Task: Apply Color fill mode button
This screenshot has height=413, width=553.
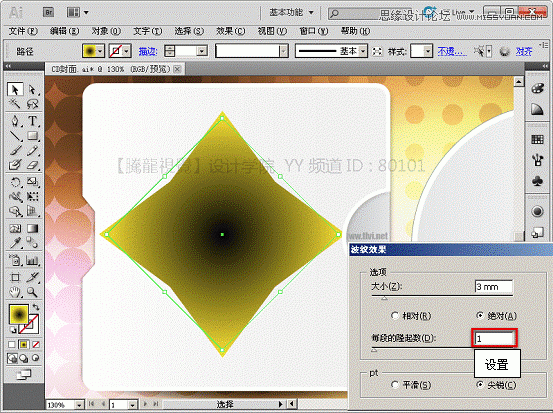Action: click(12, 344)
